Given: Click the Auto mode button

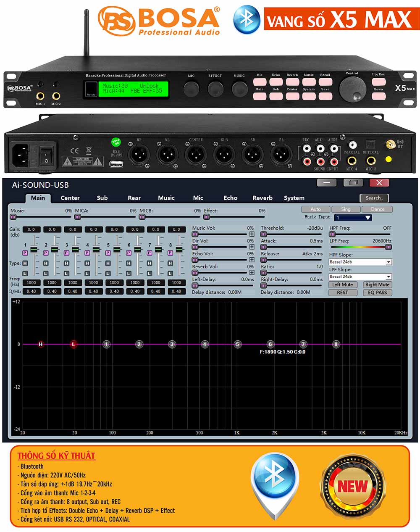Looking at the screenshot, I should (315, 209).
